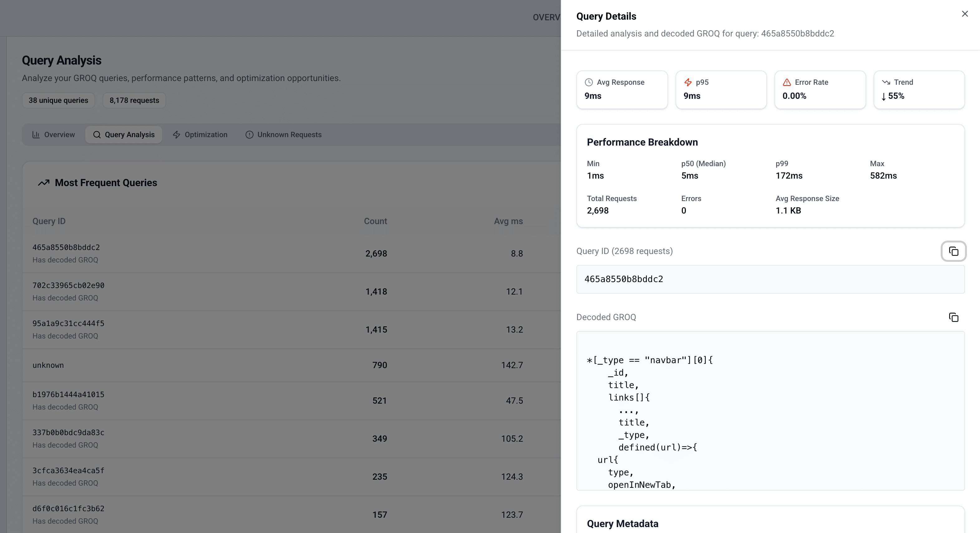Image resolution: width=980 pixels, height=533 pixels.
Task: Copy the Query ID to clipboard
Action: pos(953,251)
